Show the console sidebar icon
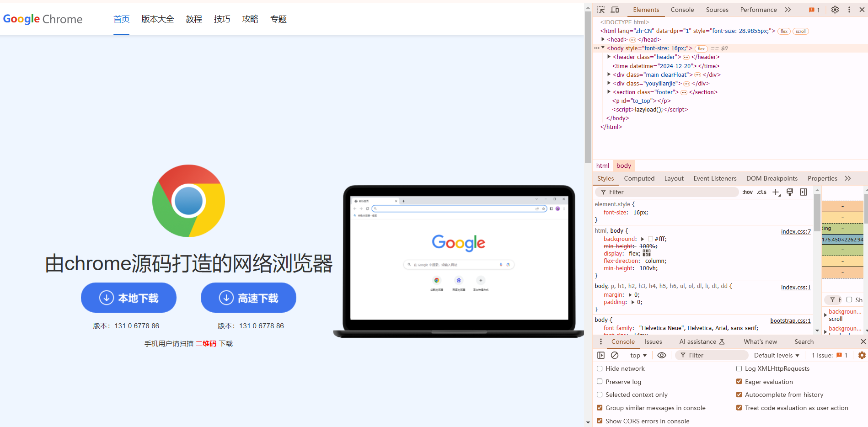The height and width of the screenshot is (427, 868). tap(601, 355)
